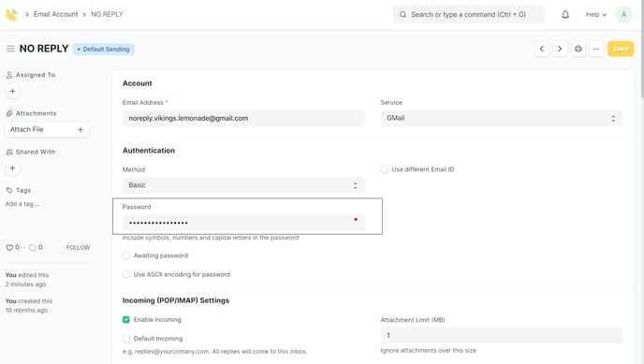644x364 pixels.
Task: Open the notifications bell
Action: (565, 15)
